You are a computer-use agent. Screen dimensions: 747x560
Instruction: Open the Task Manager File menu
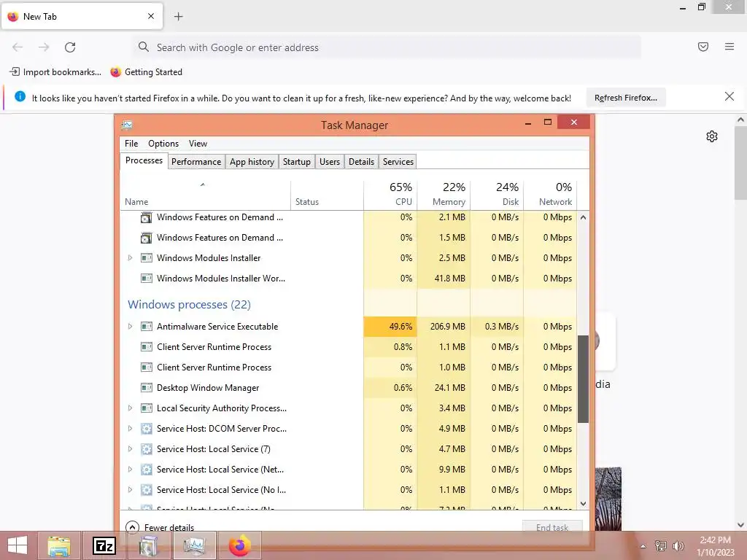tap(131, 144)
